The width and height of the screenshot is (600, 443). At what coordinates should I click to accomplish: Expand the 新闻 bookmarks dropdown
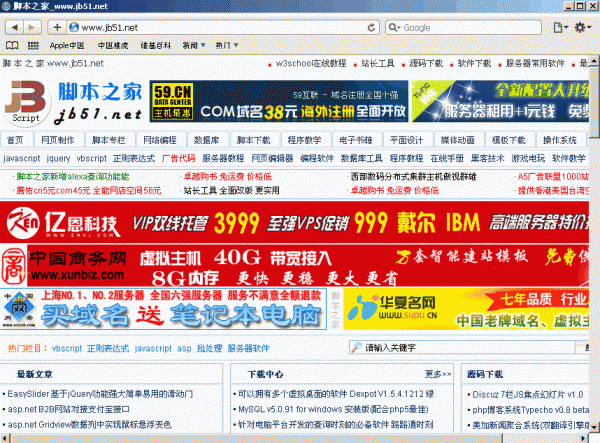pos(194,46)
